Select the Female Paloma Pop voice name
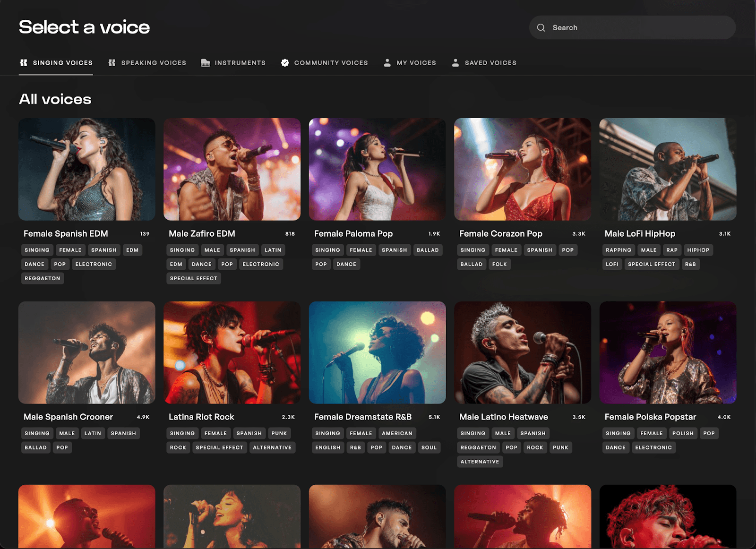The width and height of the screenshot is (756, 549). 353,233
